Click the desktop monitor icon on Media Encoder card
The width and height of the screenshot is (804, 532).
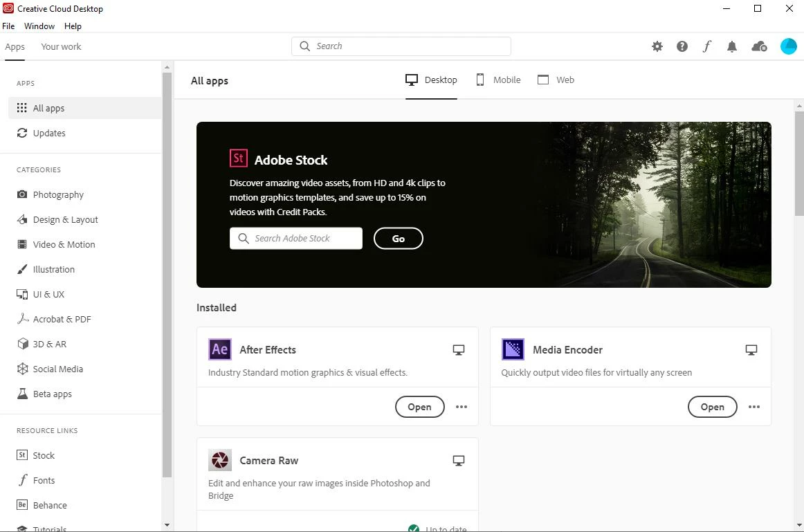pyautogui.click(x=751, y=350)
